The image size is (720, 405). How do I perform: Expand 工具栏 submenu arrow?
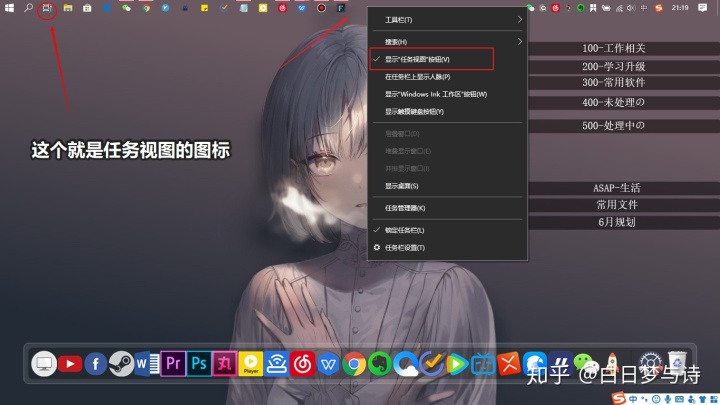point(520,20)
